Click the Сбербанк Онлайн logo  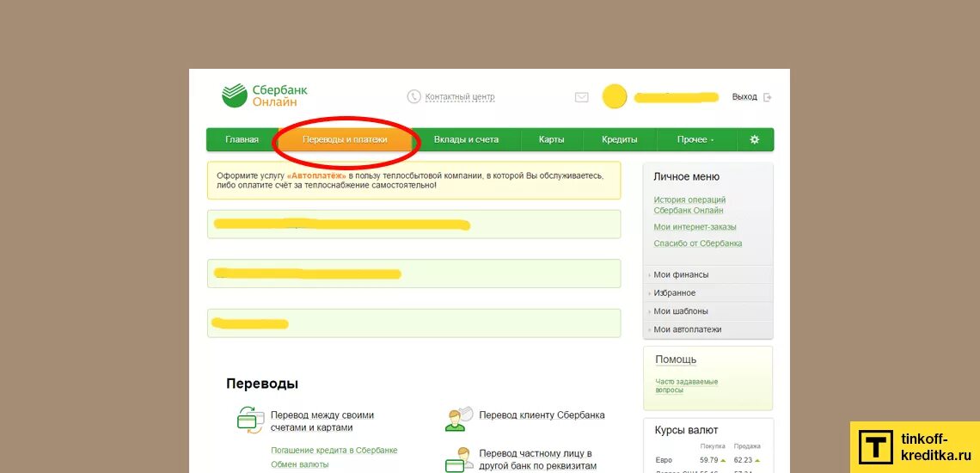point(265,95)
